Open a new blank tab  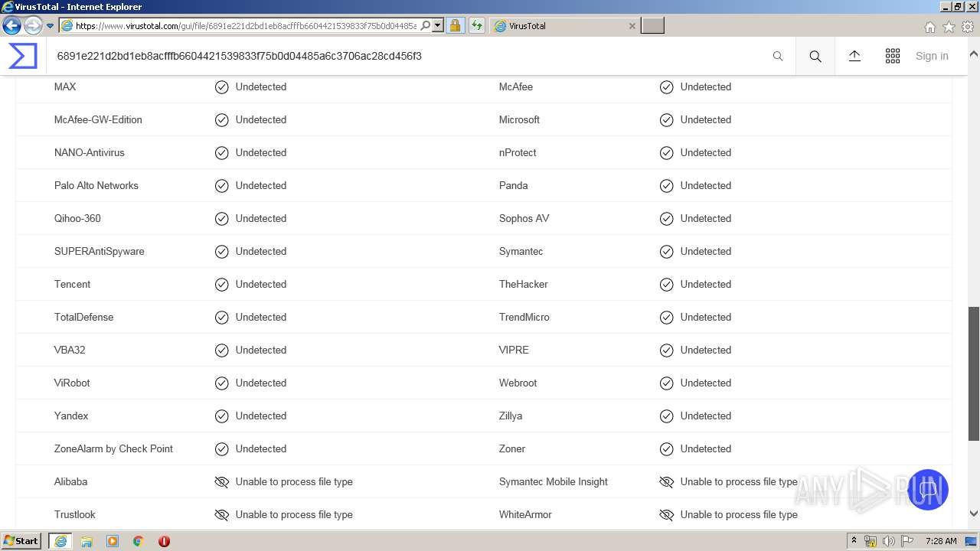652,25
